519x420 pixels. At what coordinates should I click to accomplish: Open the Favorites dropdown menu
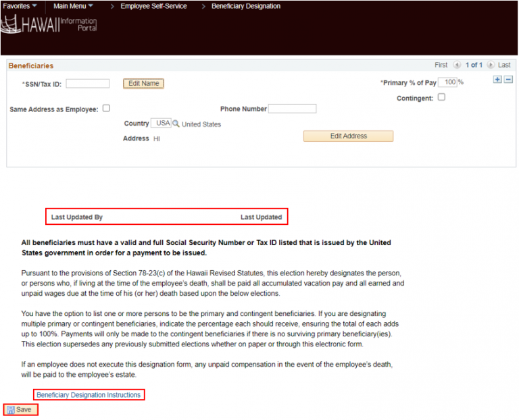pos(20,6)
